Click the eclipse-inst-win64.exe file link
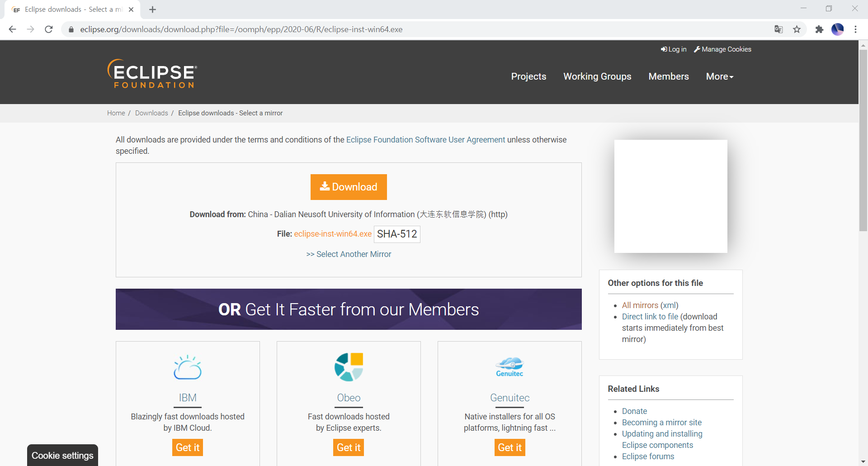This screenshot has width=868, height=466. click(333, 234)
